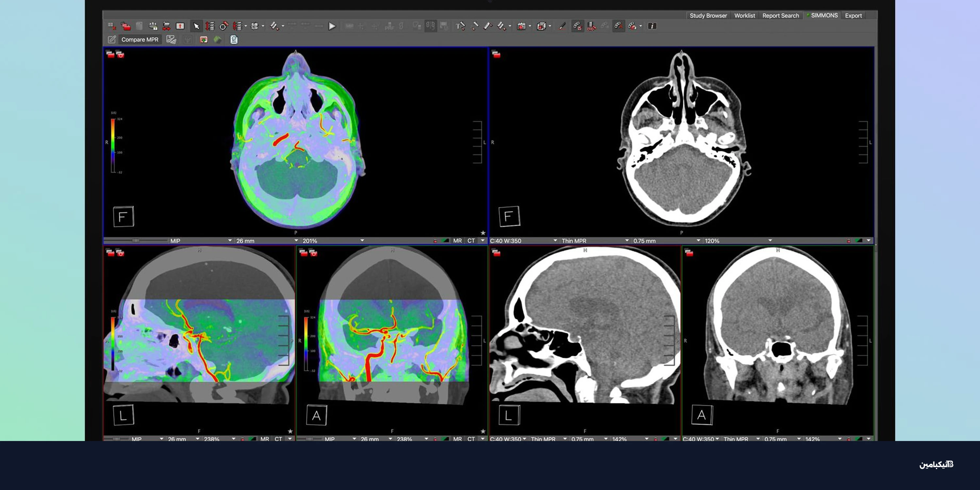This screenshot has height=490, width=980.
Task: Open the Study Browser tab
Action: point(708,16)
